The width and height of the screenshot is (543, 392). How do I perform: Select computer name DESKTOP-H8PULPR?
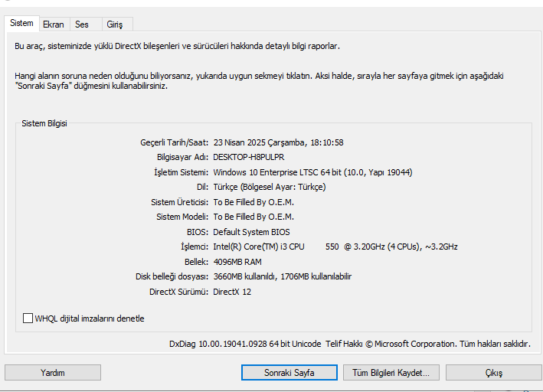(249, 157)
